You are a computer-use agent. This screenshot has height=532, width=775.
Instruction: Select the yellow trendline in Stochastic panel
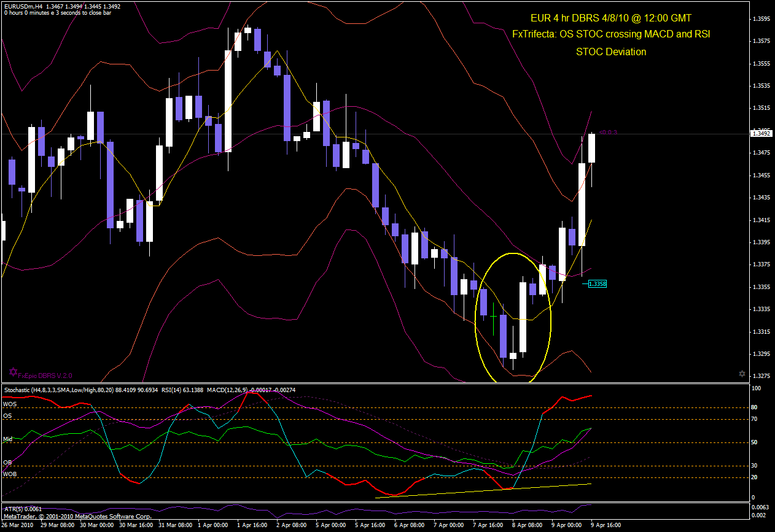484,491
